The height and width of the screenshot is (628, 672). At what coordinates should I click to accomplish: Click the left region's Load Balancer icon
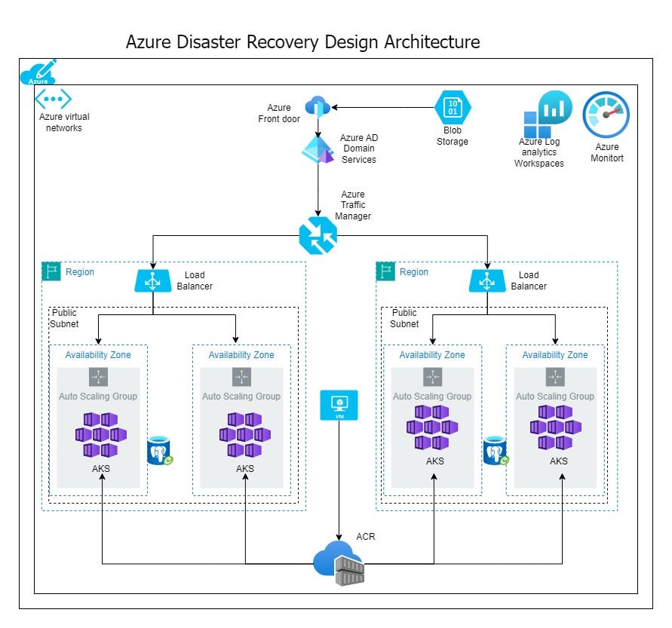[152, 279]
